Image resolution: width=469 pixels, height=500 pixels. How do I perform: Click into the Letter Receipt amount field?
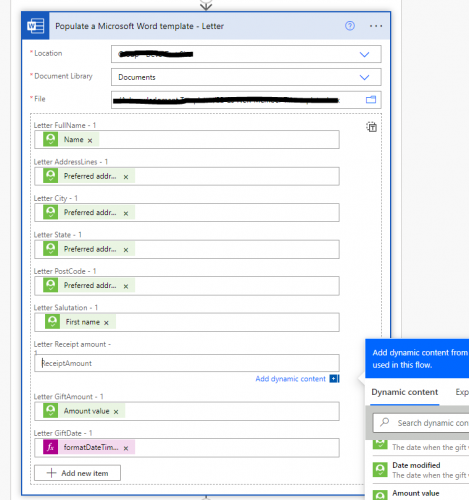187,363
